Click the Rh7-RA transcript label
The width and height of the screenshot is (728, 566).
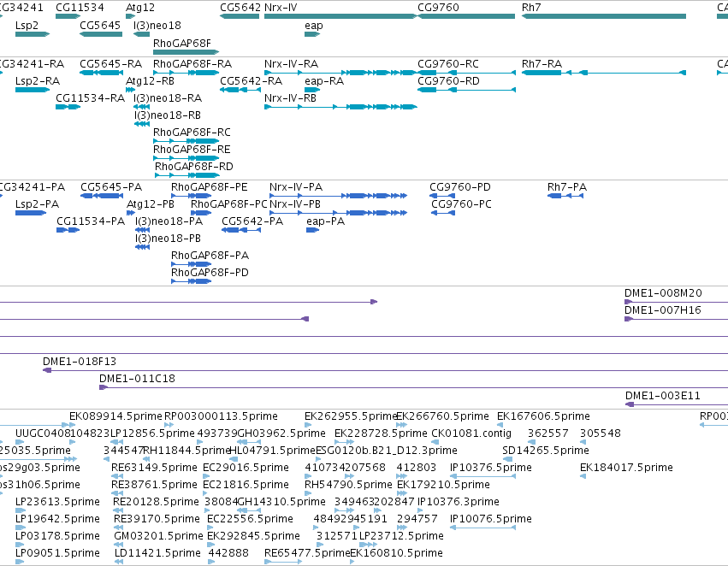(542, 63)
